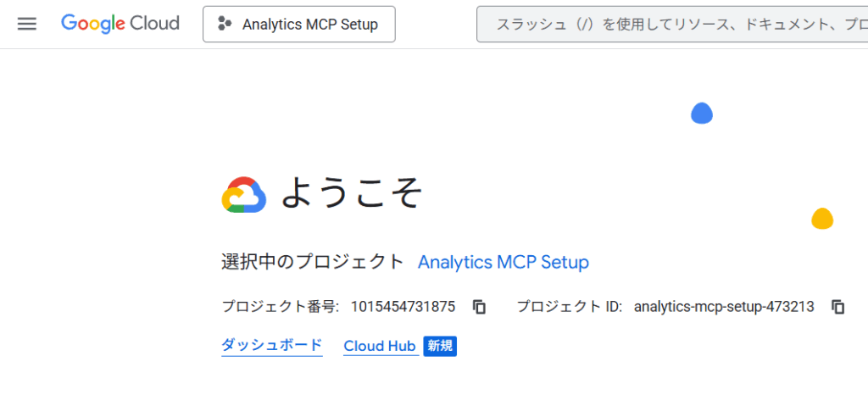
Task: Copy the project number to clipboard
Action: click(x=480, y=307)
